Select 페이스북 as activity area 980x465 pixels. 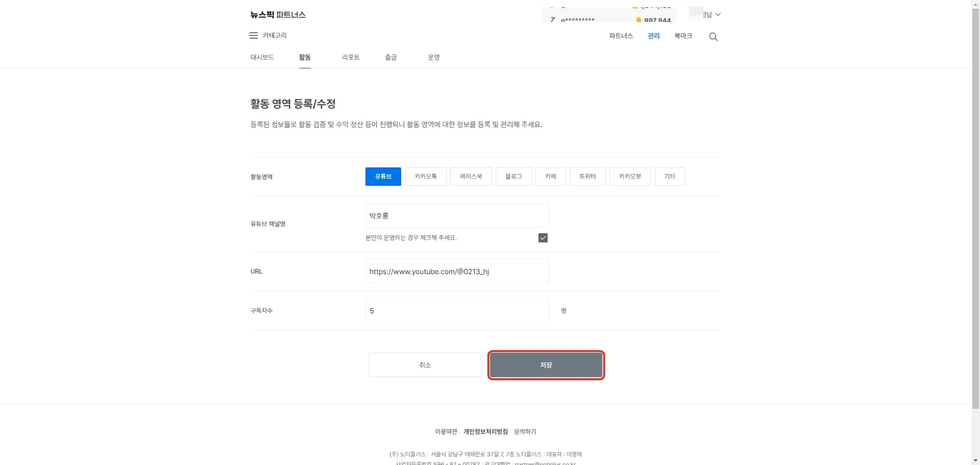click(471, 177)
